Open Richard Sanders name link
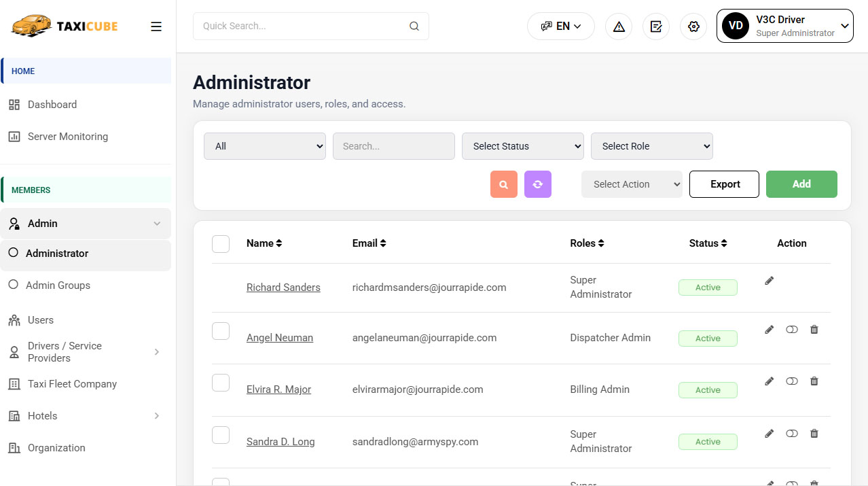 coord(283,288)
